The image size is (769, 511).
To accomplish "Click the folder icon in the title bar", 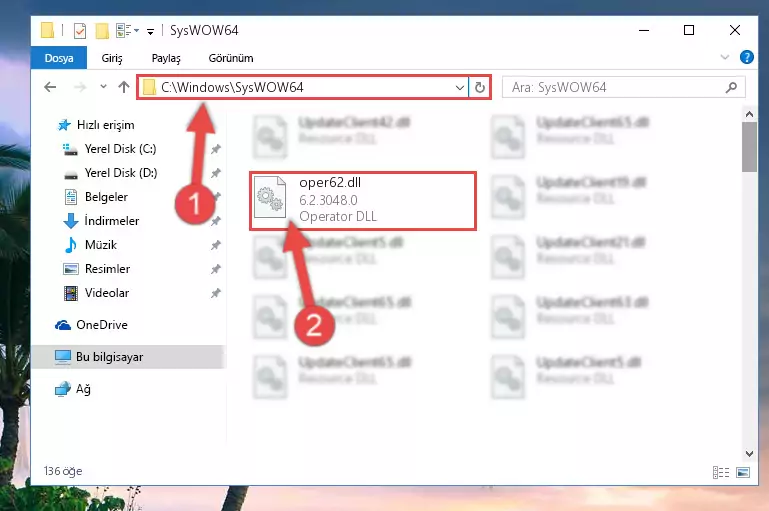I will [48, 30].
